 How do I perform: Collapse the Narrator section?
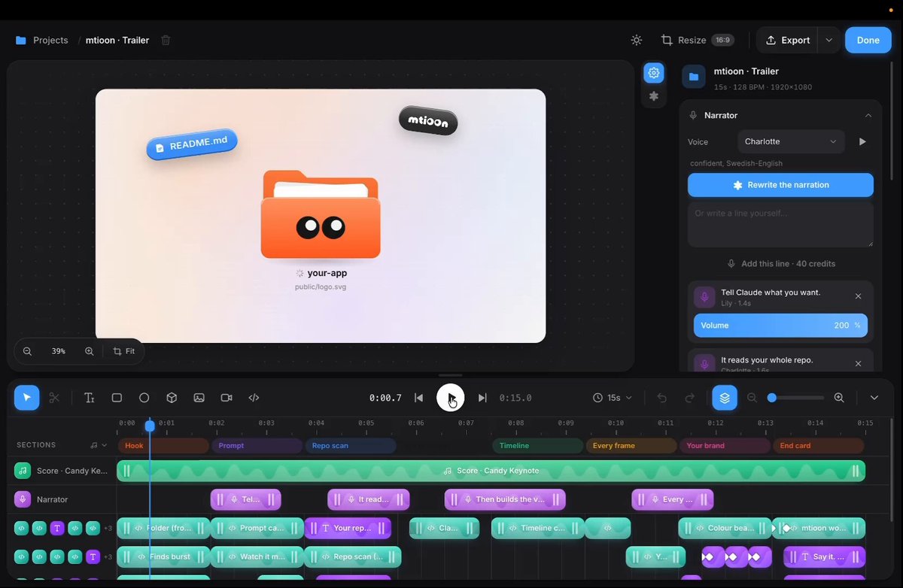[x=868, y=115]
